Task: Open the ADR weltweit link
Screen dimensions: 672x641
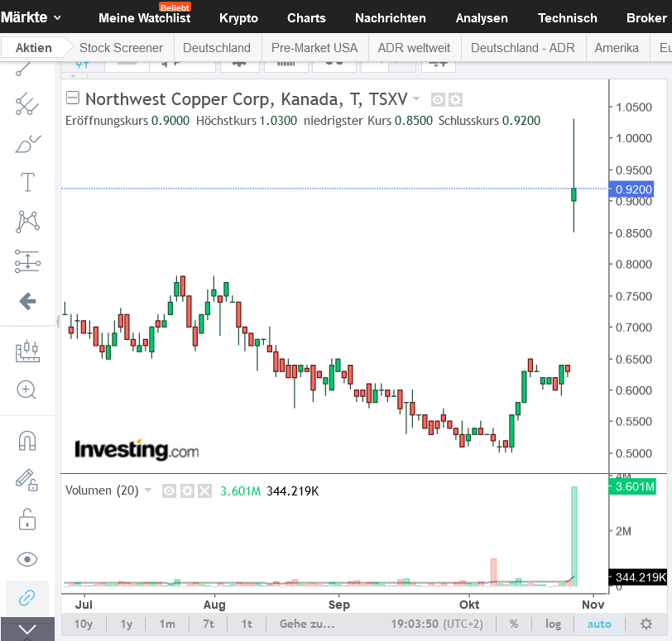Action: [414, 47]
